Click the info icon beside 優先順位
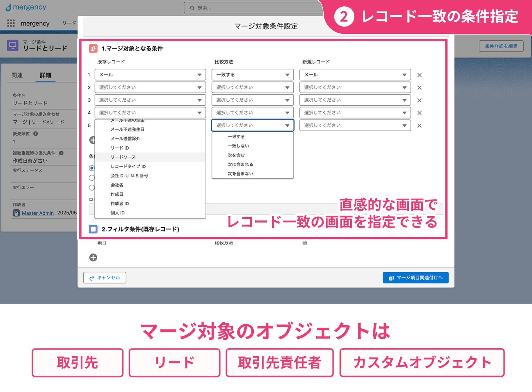The height and width of the screenshot is (392, 532). tap(35, 134)
